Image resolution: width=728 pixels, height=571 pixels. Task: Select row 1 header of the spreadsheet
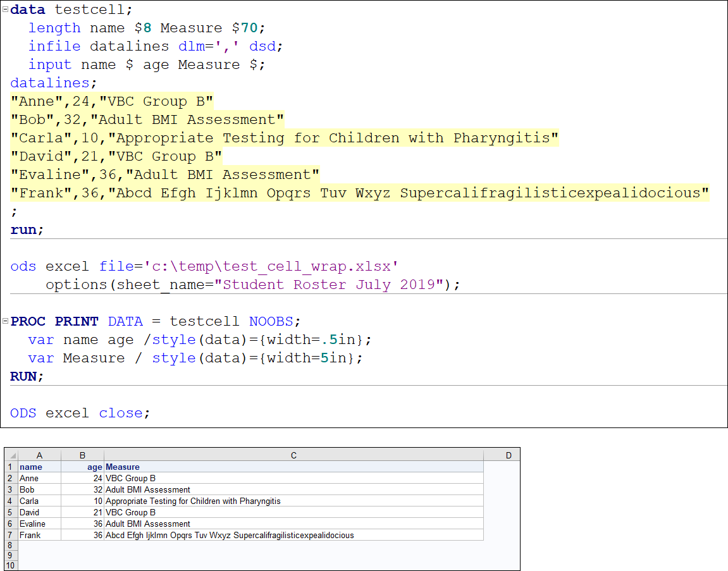click(x=10, y=467)
